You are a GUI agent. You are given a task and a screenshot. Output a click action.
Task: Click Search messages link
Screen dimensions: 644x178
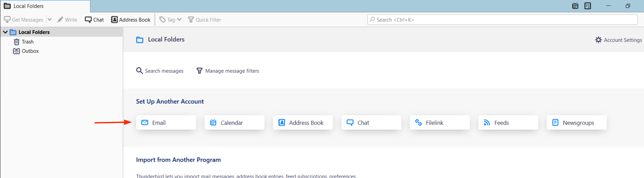(160, 71)
